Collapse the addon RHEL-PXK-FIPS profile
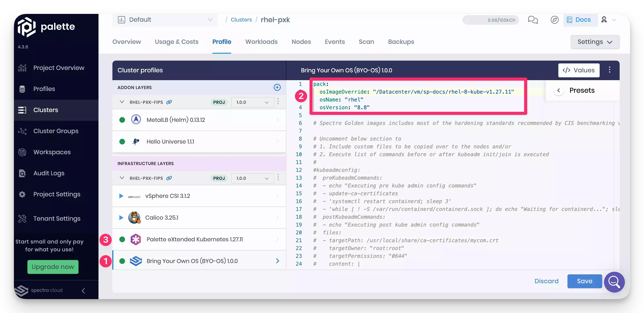 [122, 102]
